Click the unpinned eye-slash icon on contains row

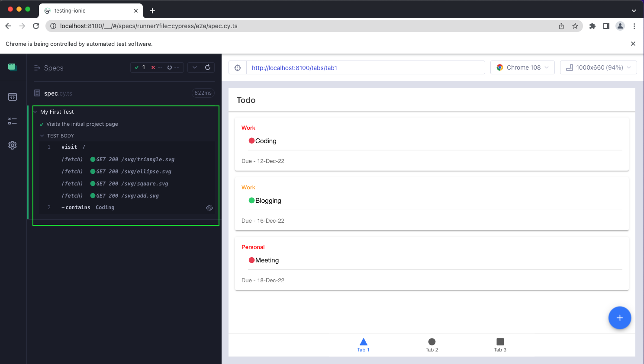point(209,208)
